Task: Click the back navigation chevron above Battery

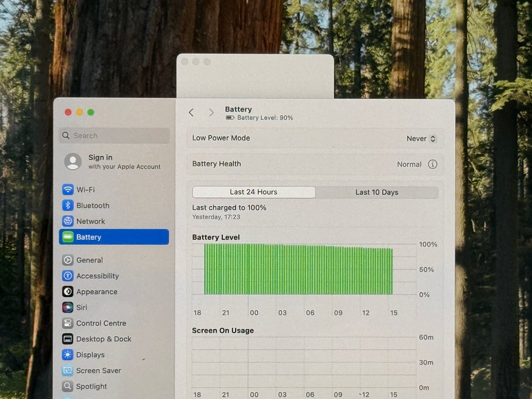Action: click(191, 112)
